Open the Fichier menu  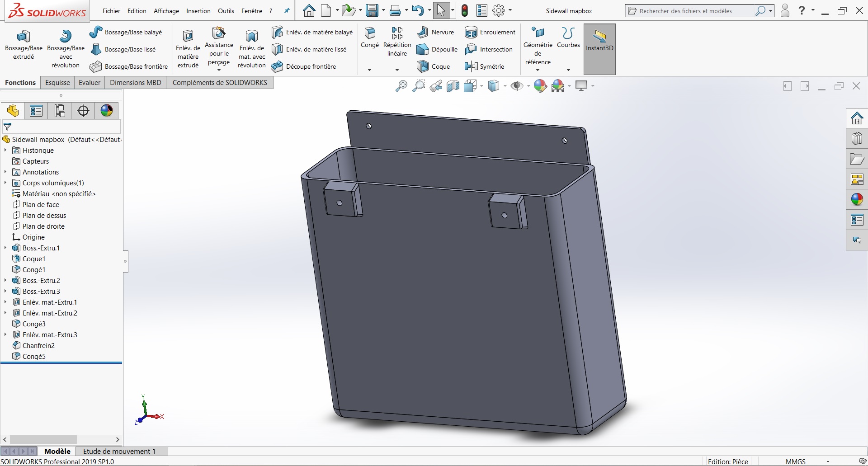tap(111, 11)
